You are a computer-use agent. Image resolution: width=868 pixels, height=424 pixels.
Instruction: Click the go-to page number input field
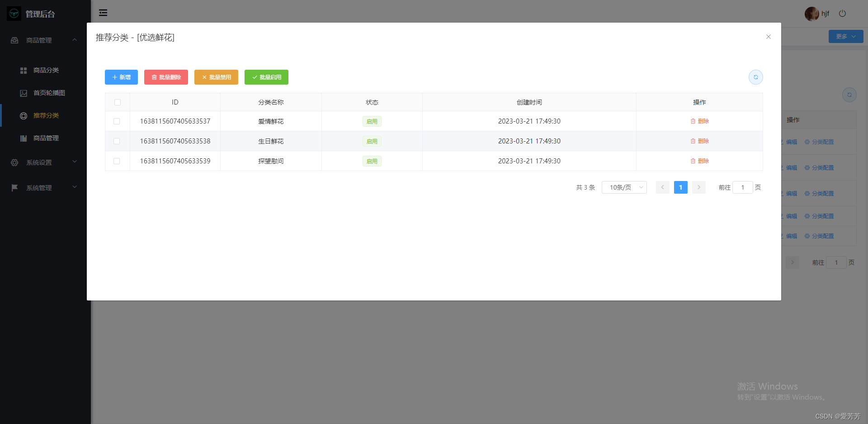[742, 187]
